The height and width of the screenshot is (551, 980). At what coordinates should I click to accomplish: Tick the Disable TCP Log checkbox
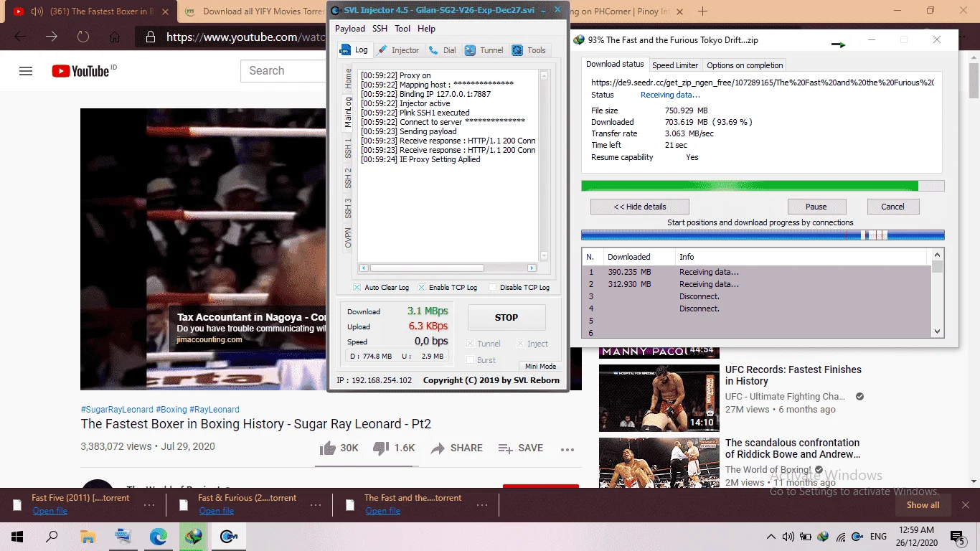492,287
